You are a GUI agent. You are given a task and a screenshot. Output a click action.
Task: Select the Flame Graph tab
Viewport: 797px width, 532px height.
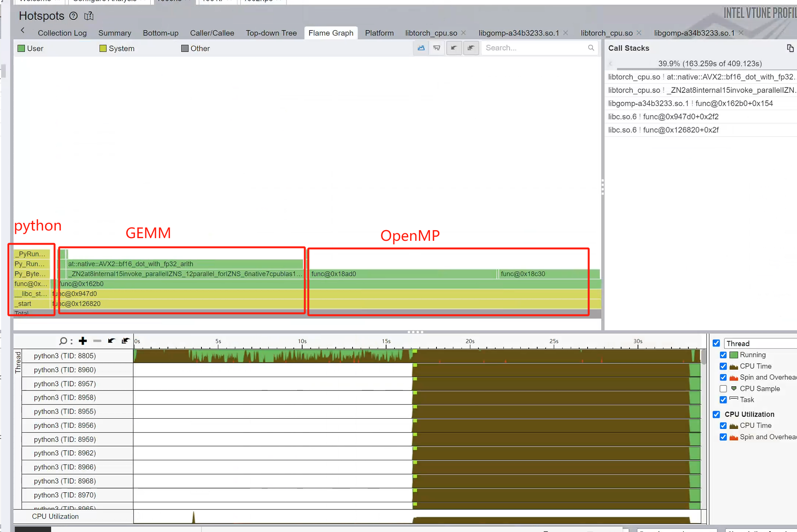point(331,33)
